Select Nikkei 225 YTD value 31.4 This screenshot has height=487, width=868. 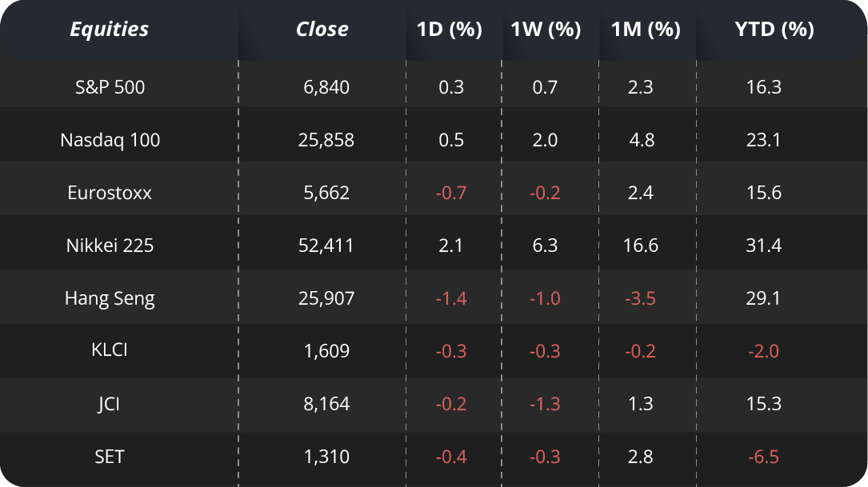tap(763, 245)
